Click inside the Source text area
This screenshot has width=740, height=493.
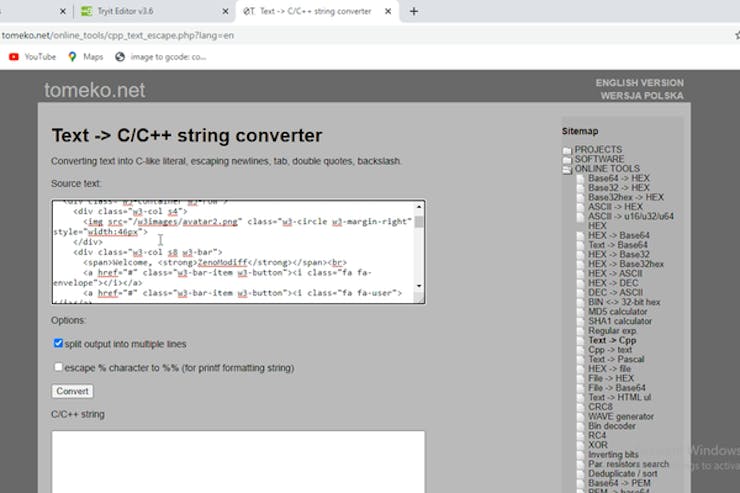coord(238,252)
